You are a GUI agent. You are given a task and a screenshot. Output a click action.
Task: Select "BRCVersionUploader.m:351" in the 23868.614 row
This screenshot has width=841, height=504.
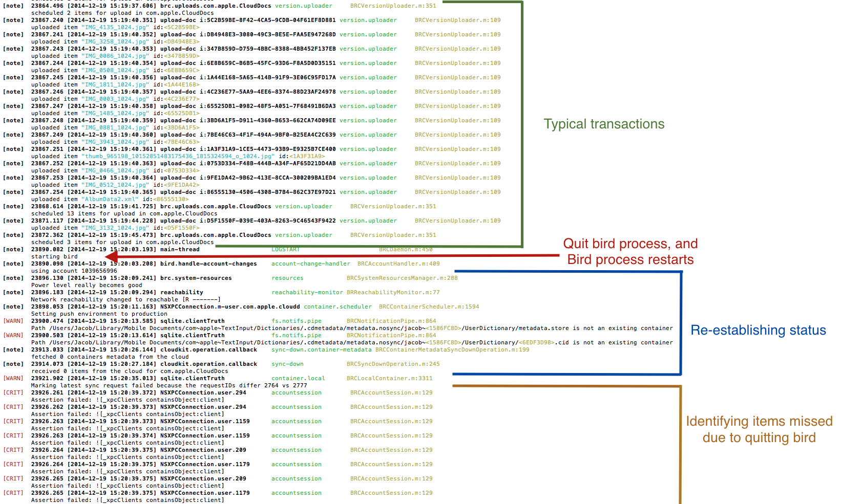click(x=393, y=207)
